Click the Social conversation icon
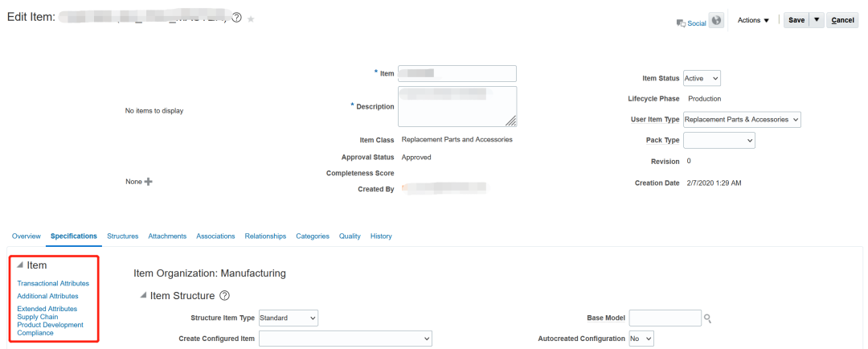The height and width of the screenshot is (349, 868). click(681, 23)
